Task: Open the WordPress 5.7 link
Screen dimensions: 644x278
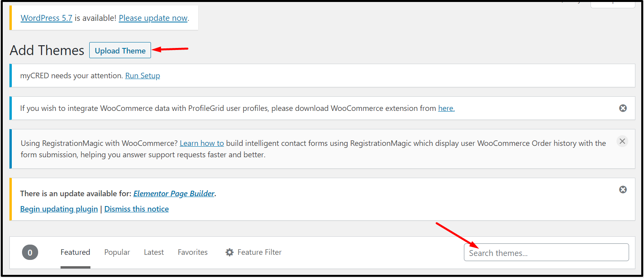Action: [46, 18]
